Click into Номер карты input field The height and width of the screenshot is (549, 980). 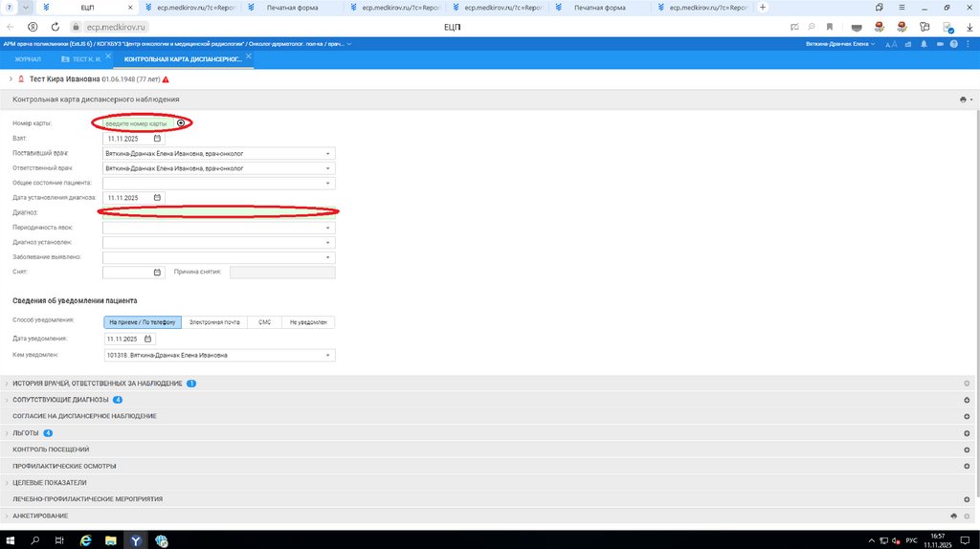(139, 123)
